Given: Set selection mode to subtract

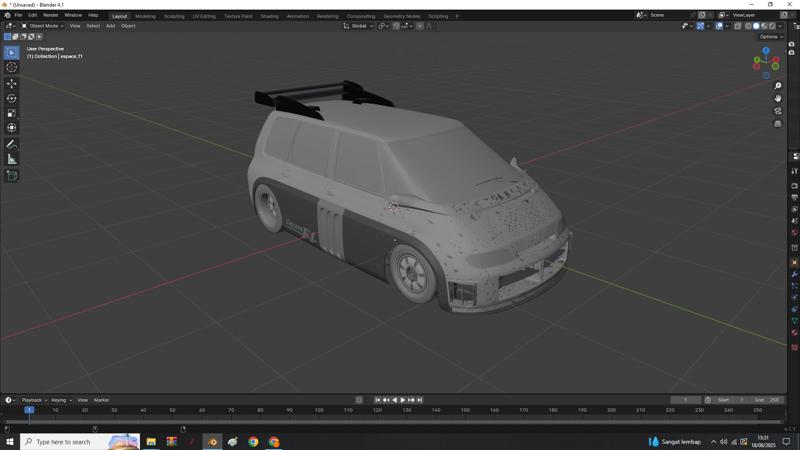Looking at the screenshot, I should pyautogui.click(x=23, y=37).
